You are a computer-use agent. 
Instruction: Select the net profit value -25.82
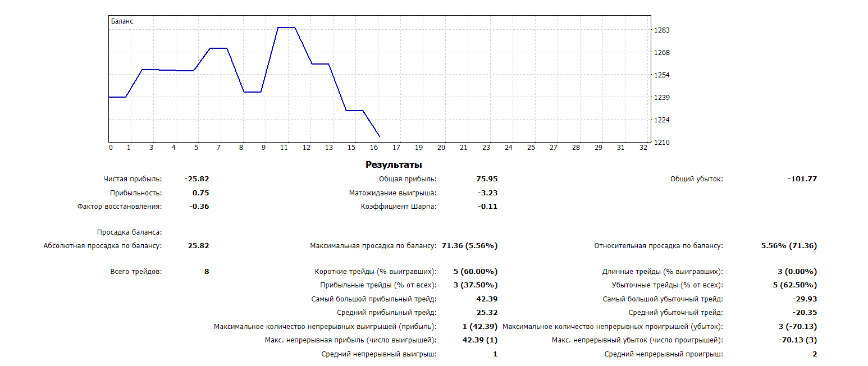tap(197, 179)
